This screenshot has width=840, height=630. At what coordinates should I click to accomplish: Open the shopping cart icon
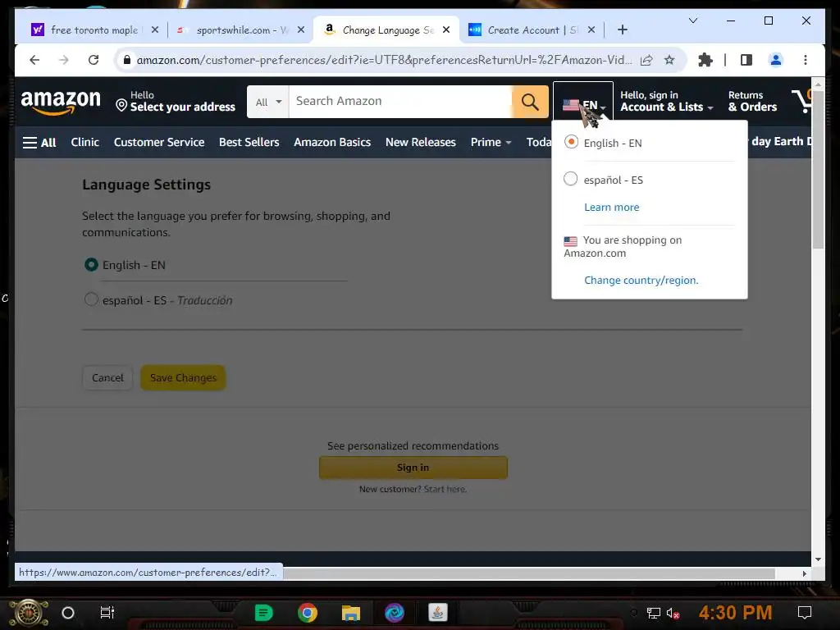[x=802, y=101]
